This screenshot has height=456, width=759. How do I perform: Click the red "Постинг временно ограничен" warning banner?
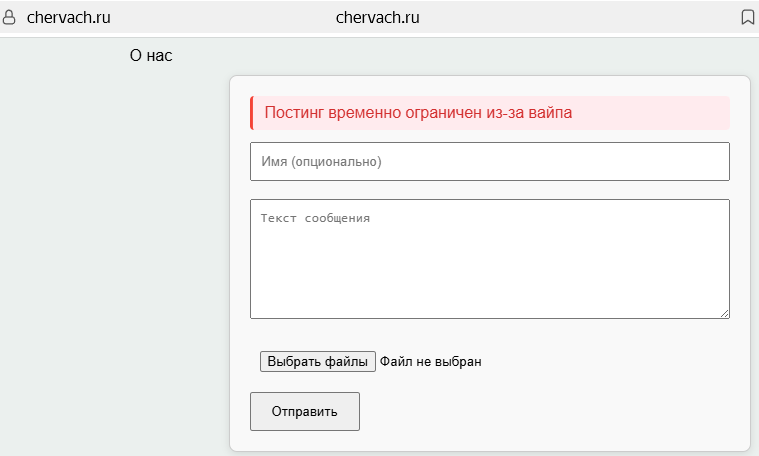point(489,113)
